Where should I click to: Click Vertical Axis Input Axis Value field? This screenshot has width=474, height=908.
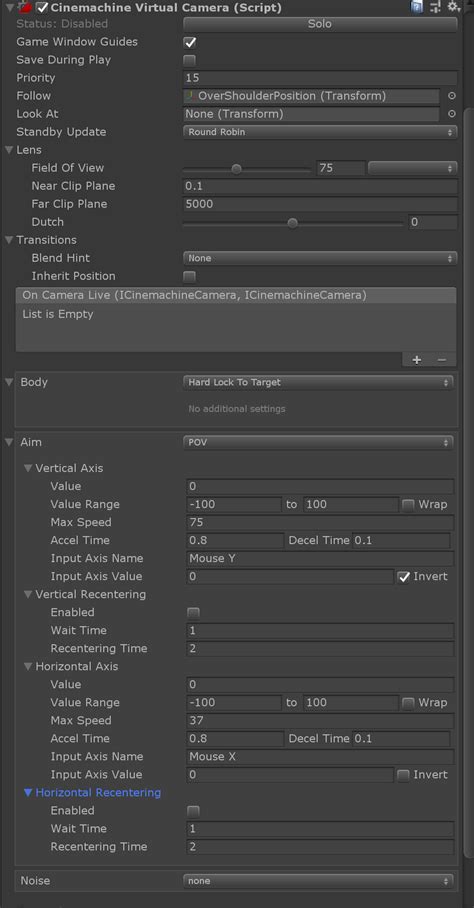click(291, 576)
